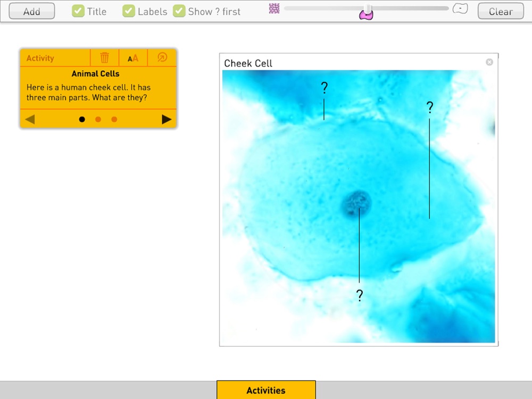The height and width of the screenshot is (399, 532).
Task: Select the animal cell outline icon beside the slider
Action: point(460,9)
